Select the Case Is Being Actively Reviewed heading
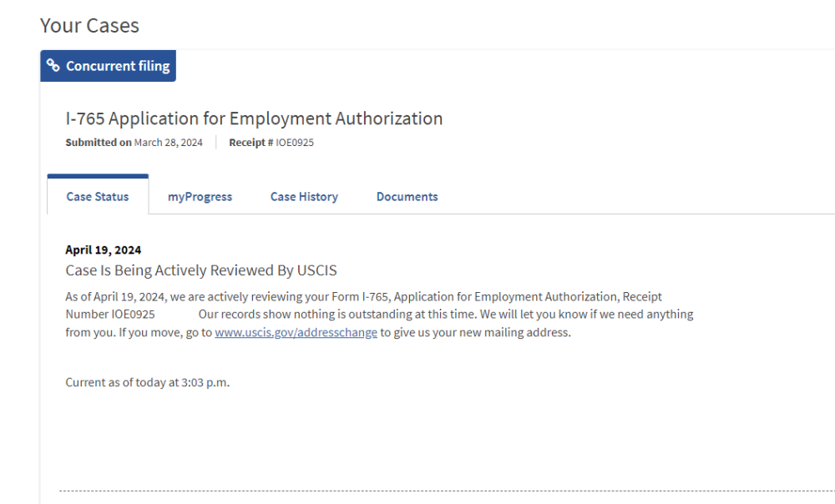The image size is (835, 504). coord(201,270)
